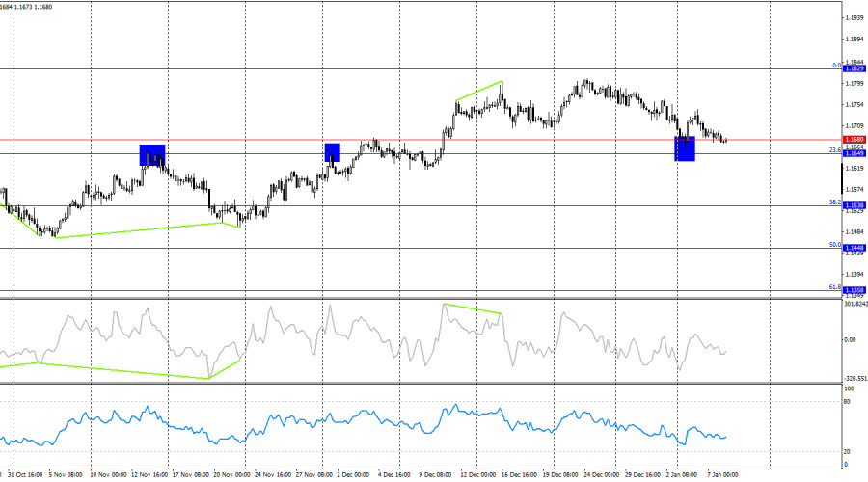Select the 1.1649 Fibonacci 23.6 level label
The width and height of the screenshot is (868, 482).
pyautogui.click(x=854, y=153)
